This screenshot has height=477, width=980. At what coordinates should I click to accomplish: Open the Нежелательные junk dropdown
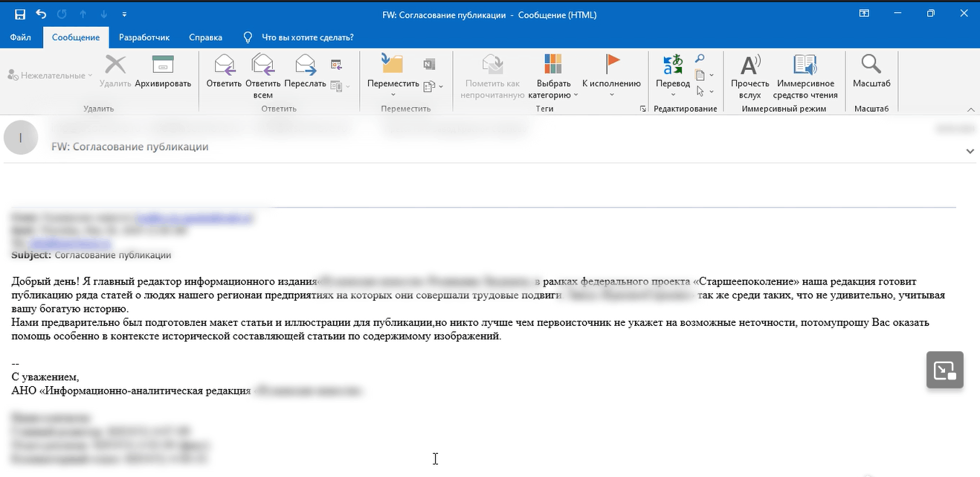point(50,75)
